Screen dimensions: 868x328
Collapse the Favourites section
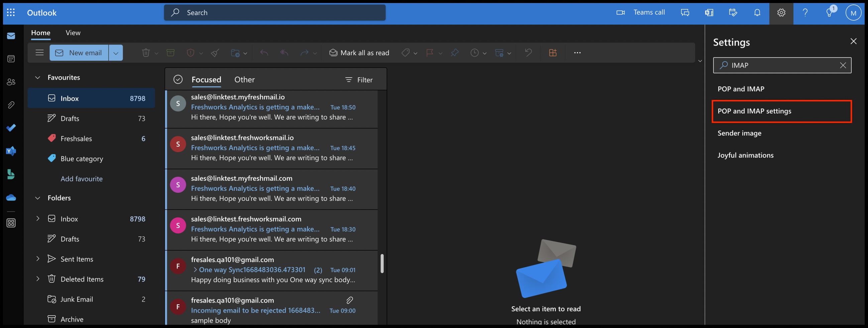coord(38,78)
